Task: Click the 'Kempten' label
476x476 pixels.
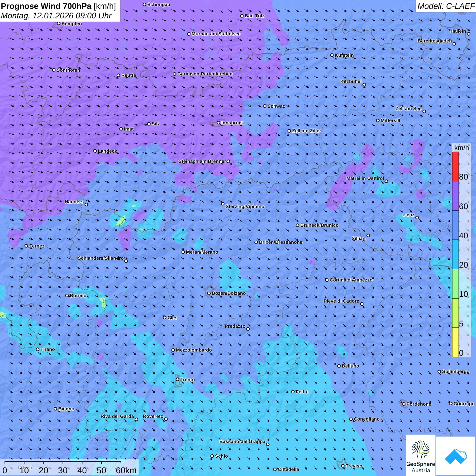Action: click(x=72, y=23)
